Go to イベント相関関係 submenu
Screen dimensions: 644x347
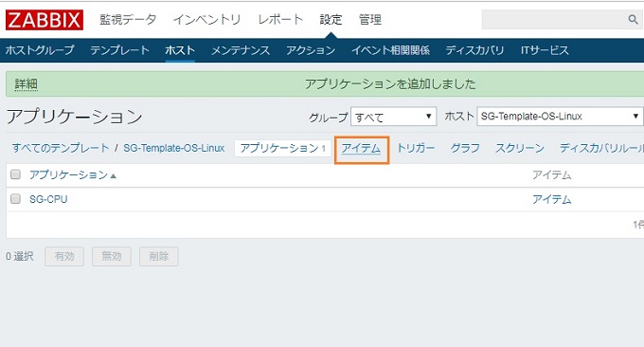point(390,50)
